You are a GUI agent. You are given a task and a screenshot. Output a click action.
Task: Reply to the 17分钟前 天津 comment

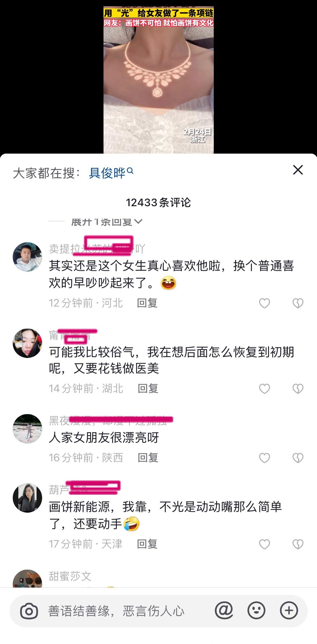[x=147, y=544]
